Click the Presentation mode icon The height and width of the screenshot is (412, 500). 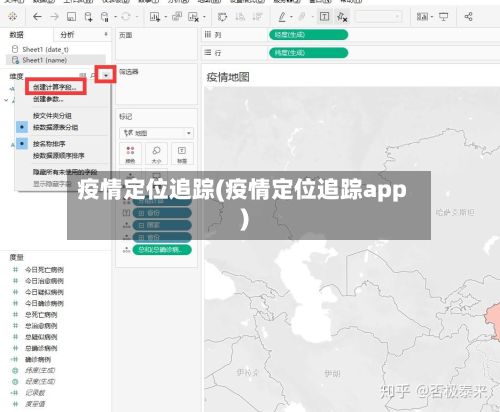(444, 16)
